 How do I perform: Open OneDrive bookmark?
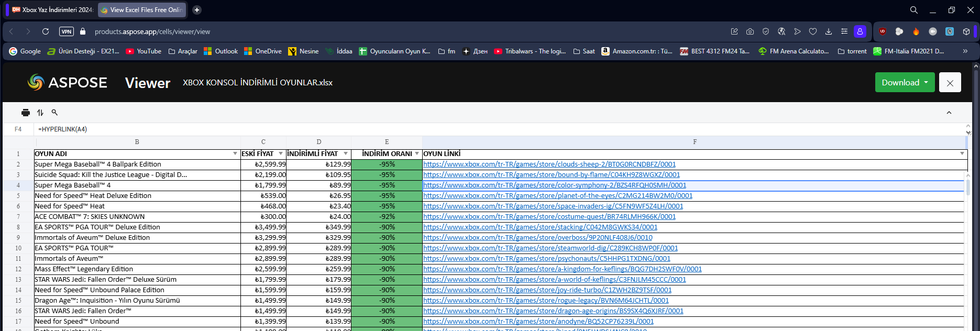263,51
